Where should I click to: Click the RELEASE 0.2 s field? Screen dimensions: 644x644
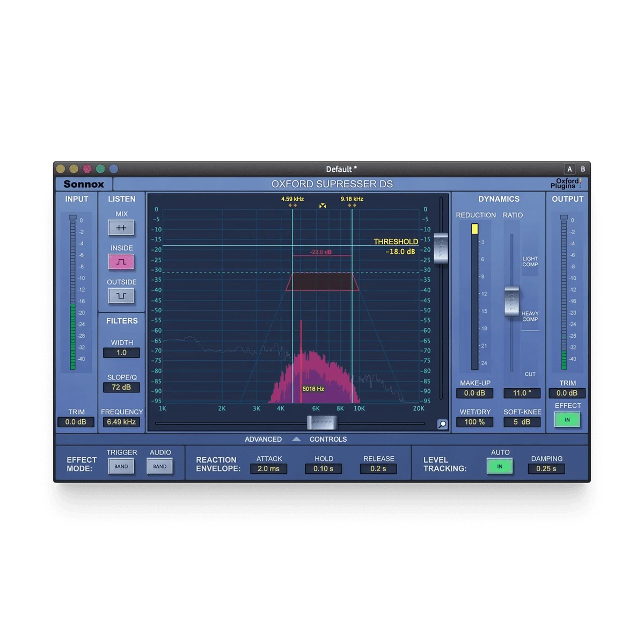(x=378, y=469)
